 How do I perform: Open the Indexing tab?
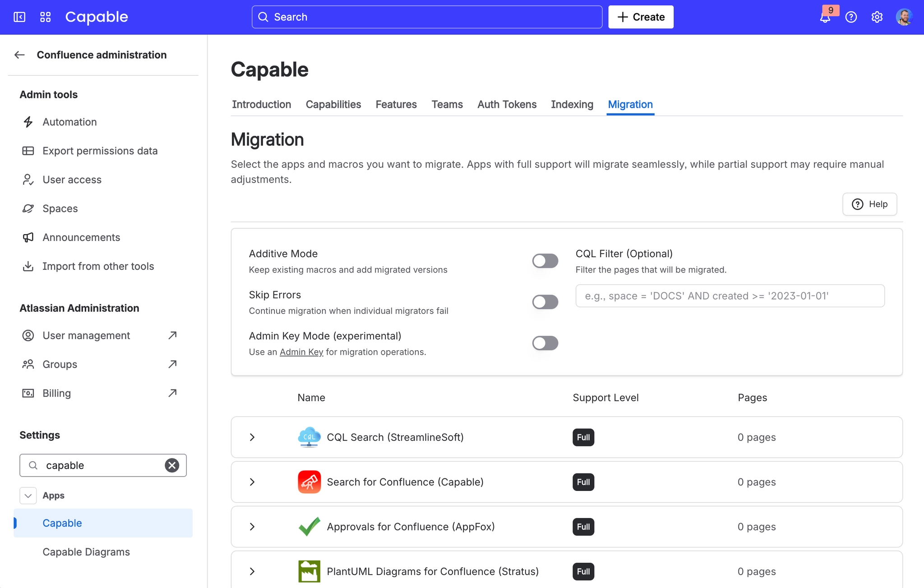pos(572,104)
